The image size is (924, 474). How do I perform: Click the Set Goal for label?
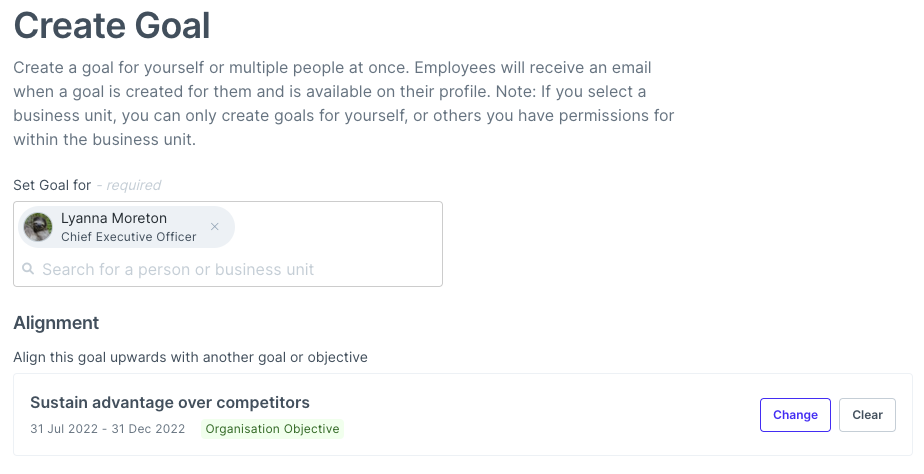pos(52,185)
